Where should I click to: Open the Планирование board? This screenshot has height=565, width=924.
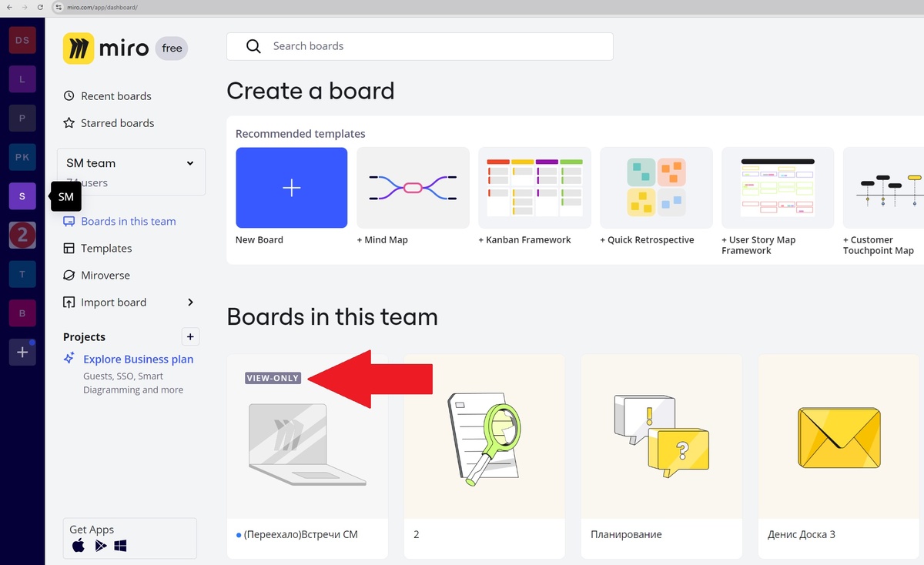[x=661, y=456]
